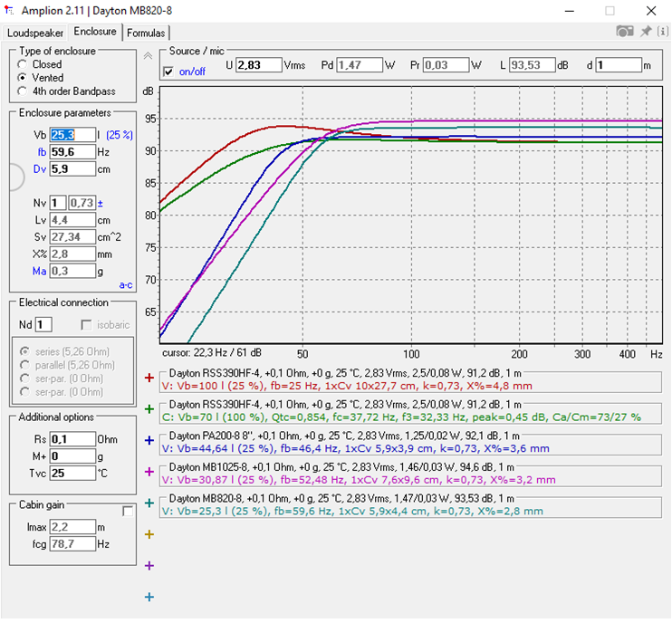This screenshot has height=623, width=672.
Task: Collapse panel with the double-chevron up icon
Action: click(148, 56)
